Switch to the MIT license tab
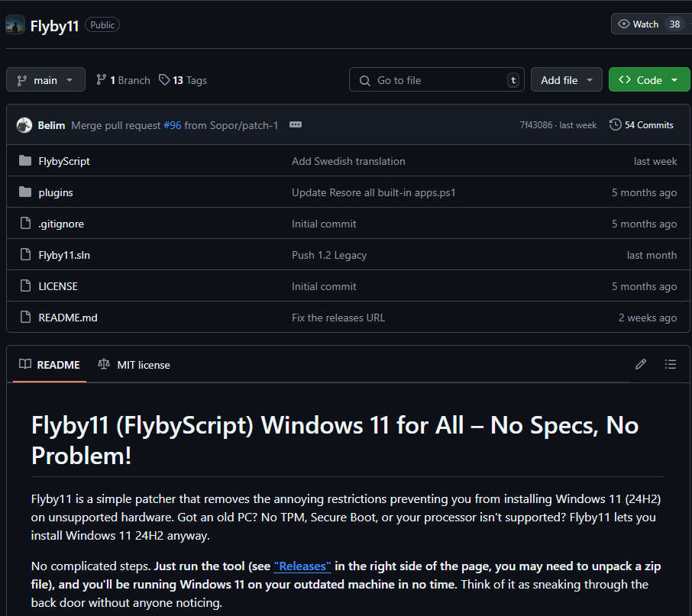692x616 pixels. coord(134,365)
